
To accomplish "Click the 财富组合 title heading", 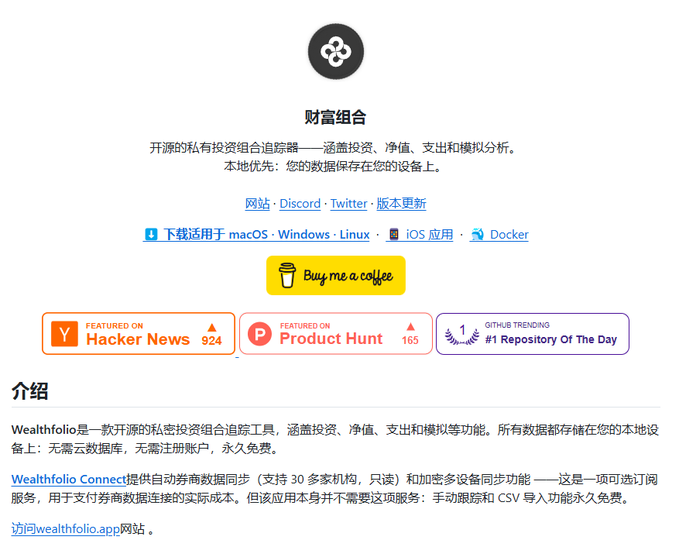I will click(336, 117).
